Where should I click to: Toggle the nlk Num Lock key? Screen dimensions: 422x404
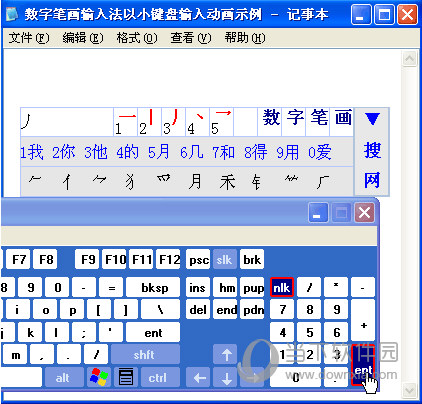tap(282, 287)
